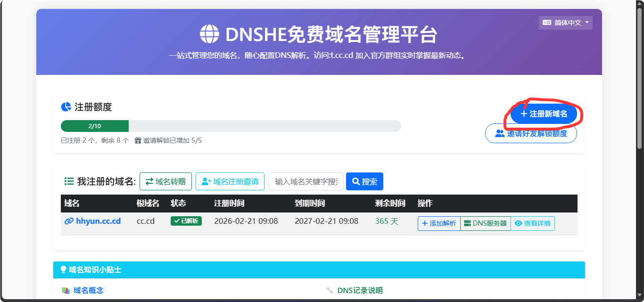Open the hhyun.cc.cd domain link

coord(93,221)
